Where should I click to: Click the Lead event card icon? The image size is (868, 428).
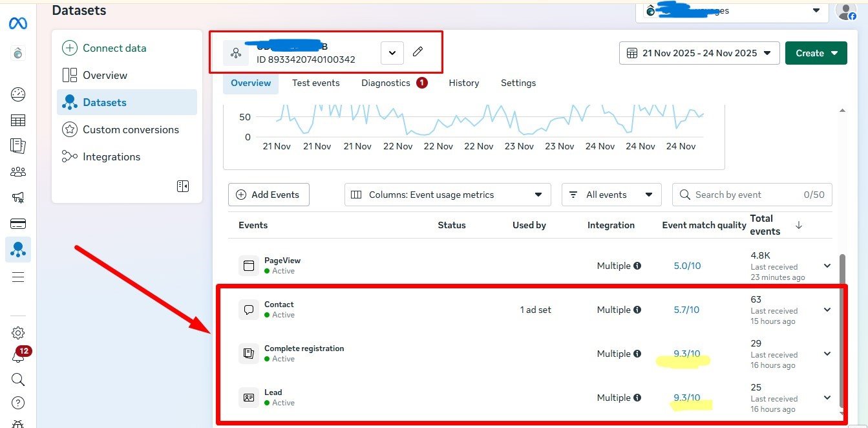[x=249, y=398]
